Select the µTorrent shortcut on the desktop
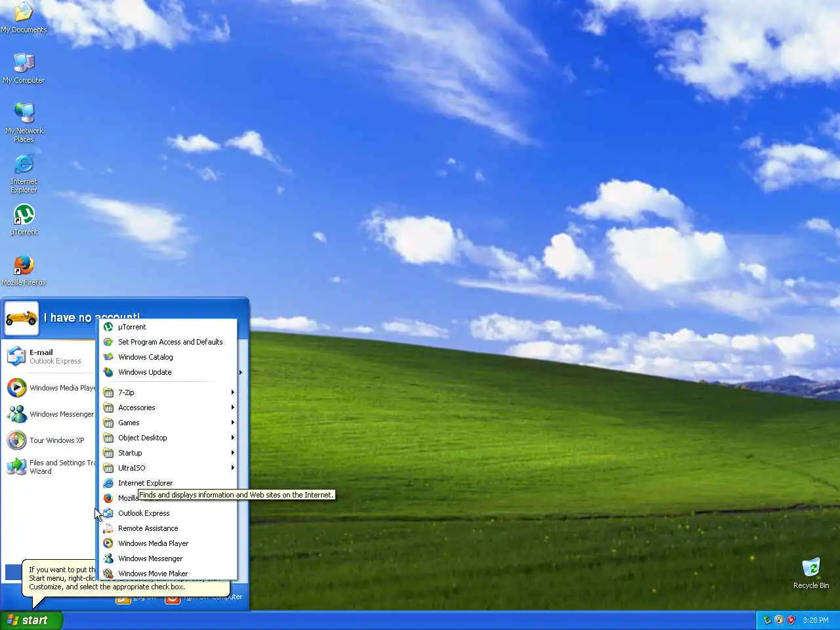 (24, 220)
